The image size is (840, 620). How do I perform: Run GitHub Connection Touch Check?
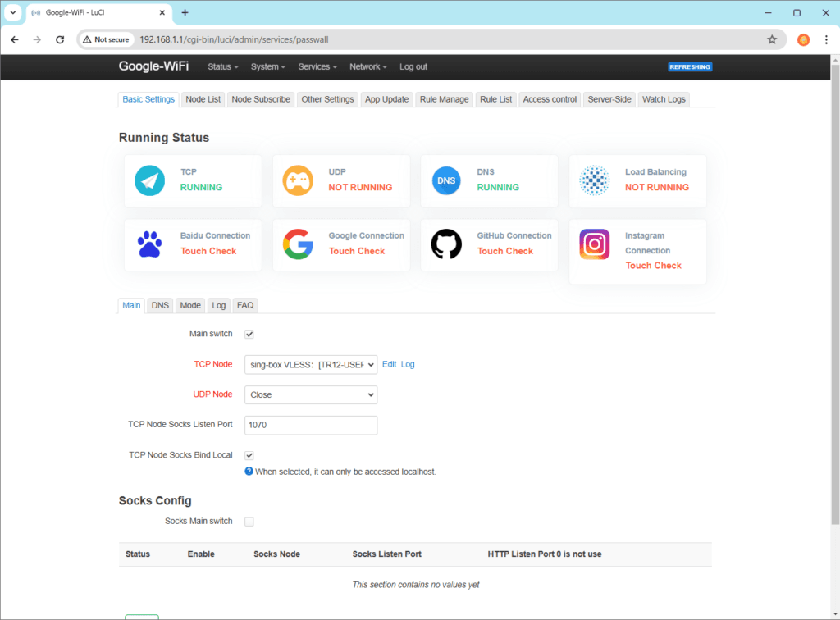505,251
